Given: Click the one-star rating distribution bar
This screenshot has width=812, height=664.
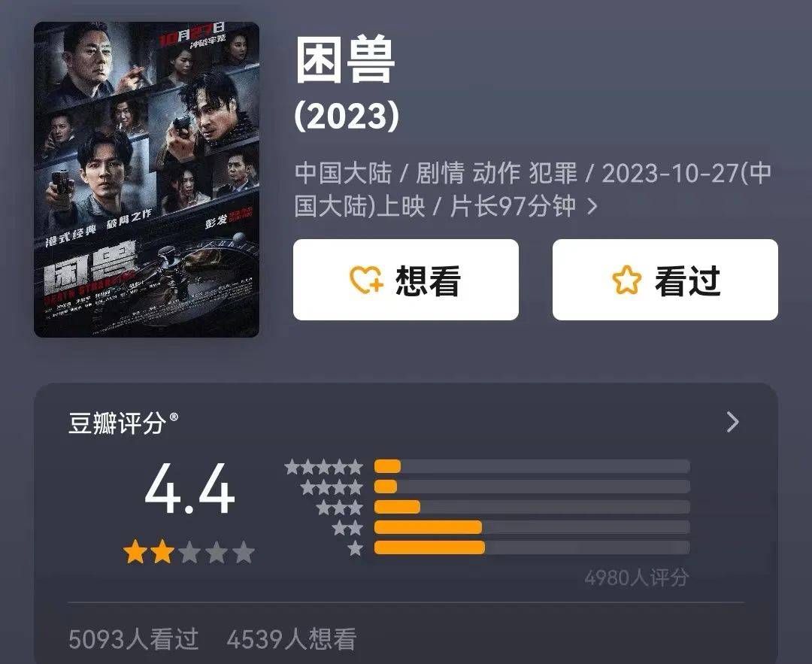Looking at the screenshot, I should [532, 547].
